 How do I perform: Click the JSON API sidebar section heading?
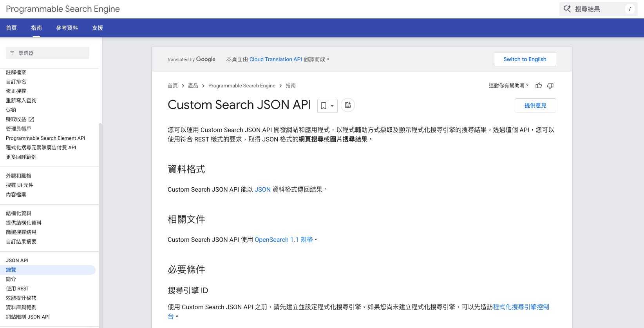(17, 261)
